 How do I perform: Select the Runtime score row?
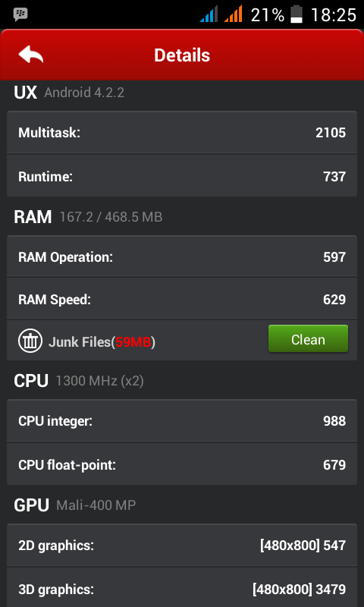182,176
